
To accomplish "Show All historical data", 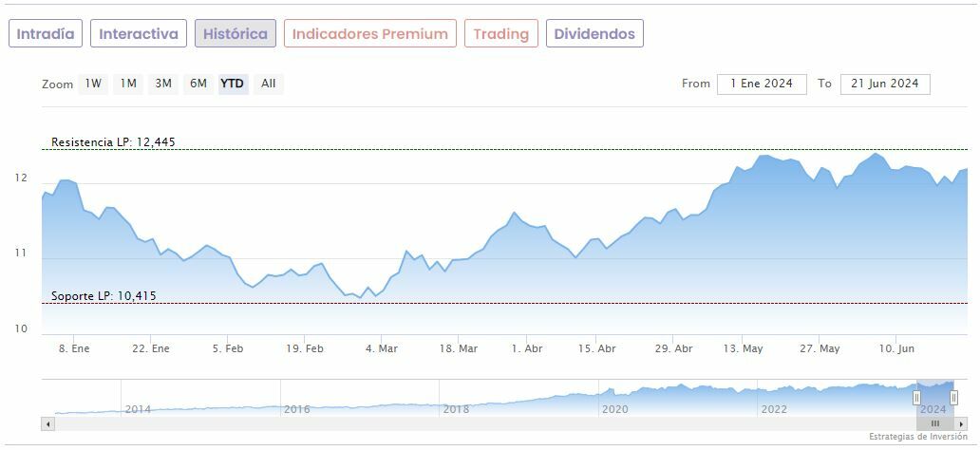I will (269, 84).
